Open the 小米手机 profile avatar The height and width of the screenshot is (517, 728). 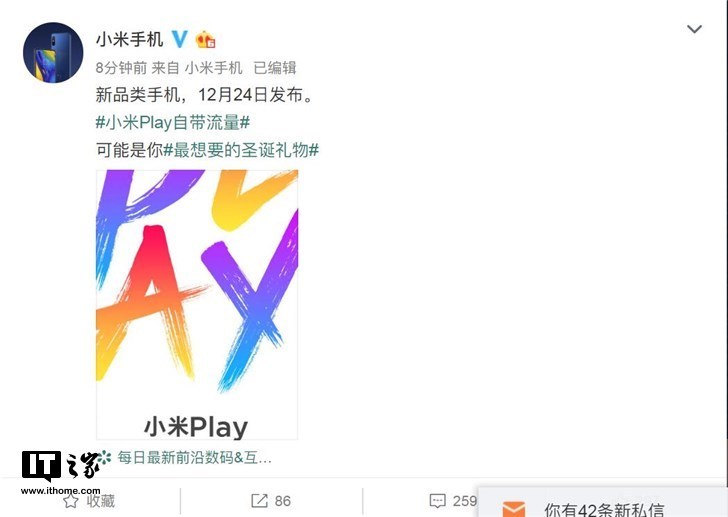53,52
